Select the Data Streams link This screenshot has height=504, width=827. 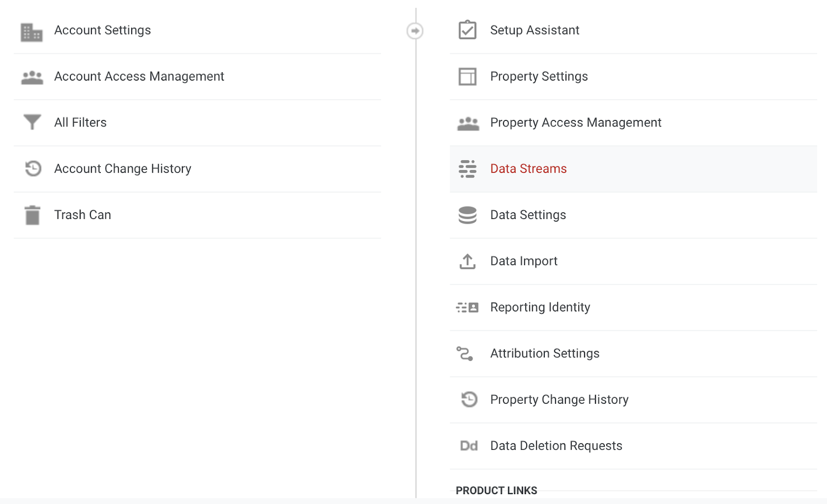528,169
